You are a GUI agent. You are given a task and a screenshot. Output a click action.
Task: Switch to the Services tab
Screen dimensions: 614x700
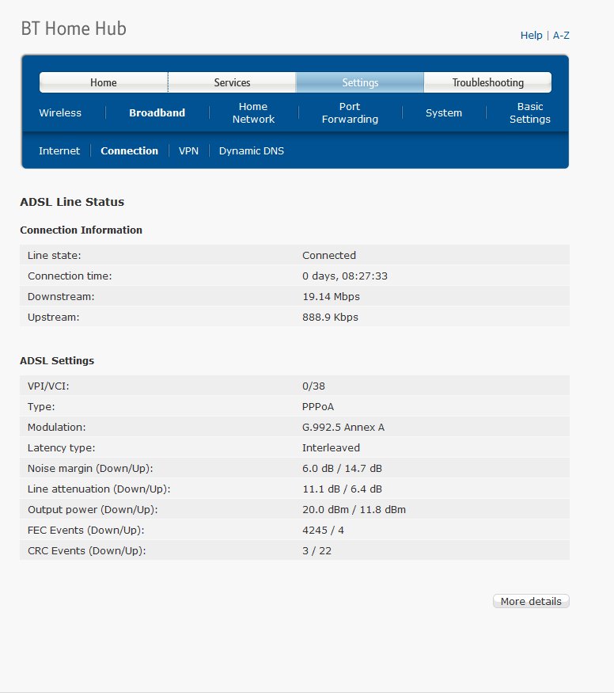(x=232, y=82)
